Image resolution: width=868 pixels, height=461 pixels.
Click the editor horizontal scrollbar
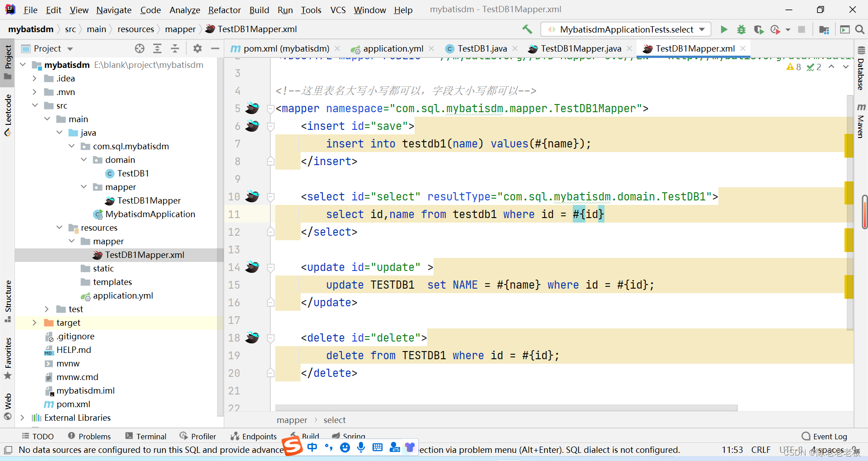pyautogui.click(x=506, y=408)
